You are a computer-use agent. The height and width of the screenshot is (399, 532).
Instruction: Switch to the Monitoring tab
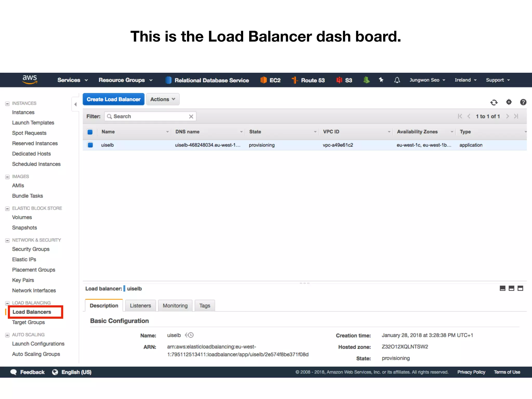coord(175,305)
